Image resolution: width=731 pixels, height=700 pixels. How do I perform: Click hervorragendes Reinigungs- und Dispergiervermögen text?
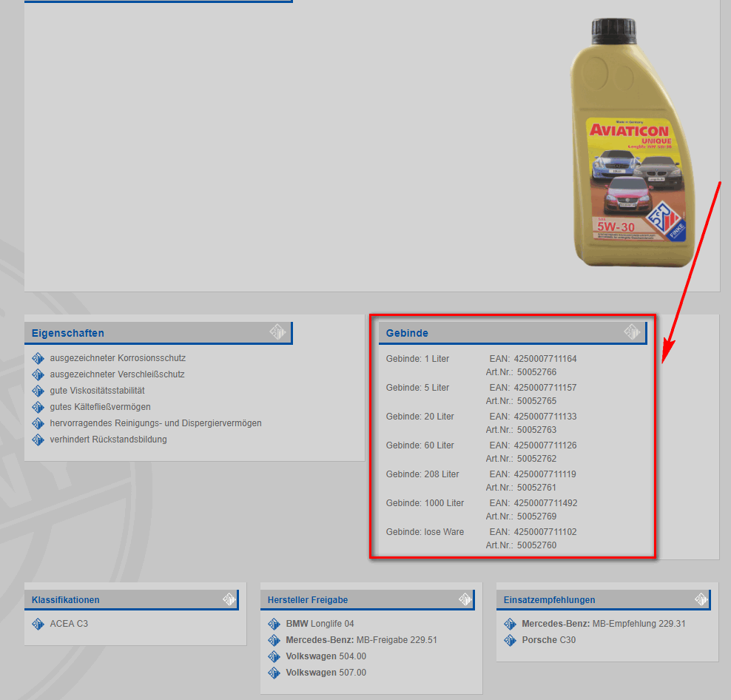(x=155, y=423)
